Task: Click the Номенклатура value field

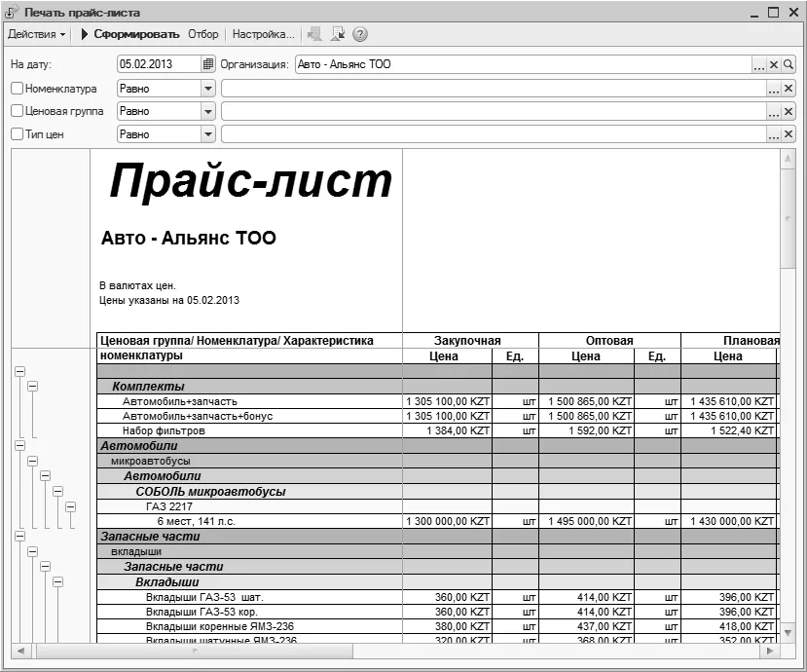Action: (494, 89)
